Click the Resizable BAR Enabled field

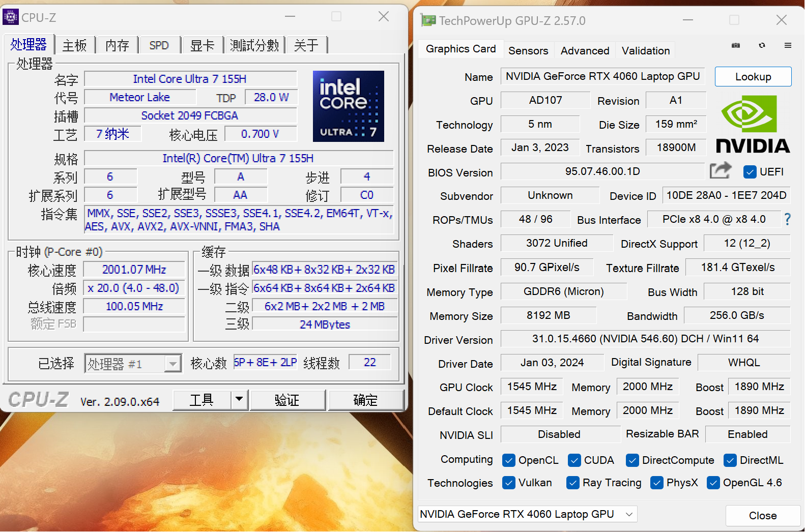click(747, 434)
